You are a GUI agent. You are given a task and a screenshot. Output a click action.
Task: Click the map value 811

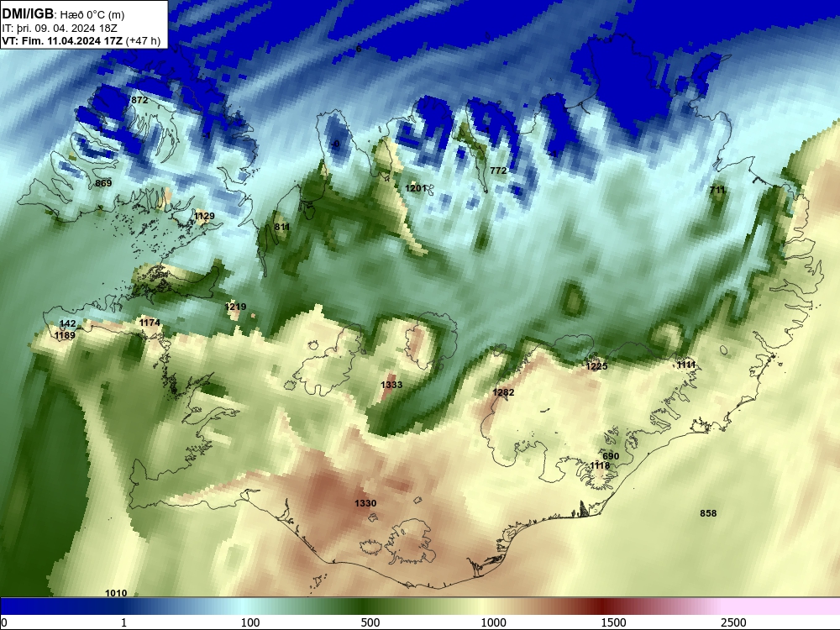(282, 227)
